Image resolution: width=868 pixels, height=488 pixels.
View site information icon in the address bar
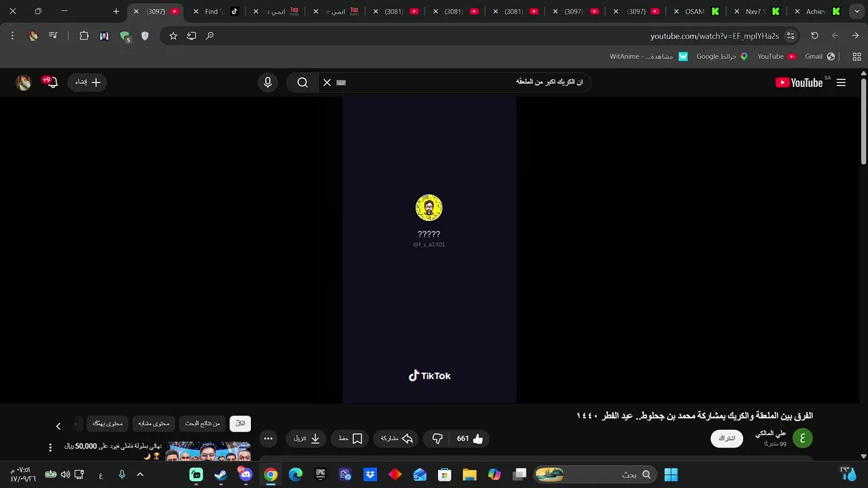click(x=791, y=36)
